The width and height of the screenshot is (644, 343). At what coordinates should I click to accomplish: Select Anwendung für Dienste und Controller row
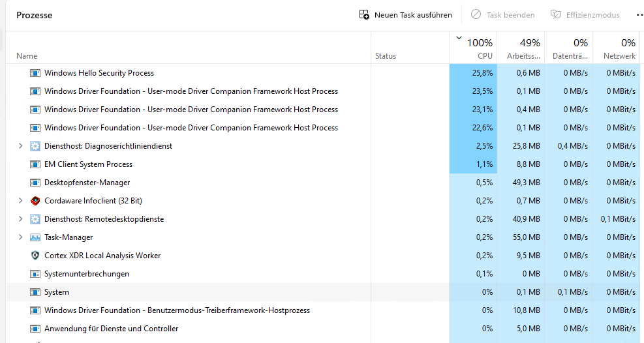(x=323, y=329)
